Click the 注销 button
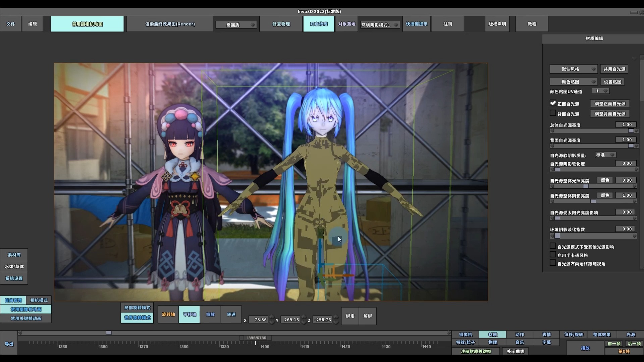Viewport: 644px width, 362px height. coord(448,24)
